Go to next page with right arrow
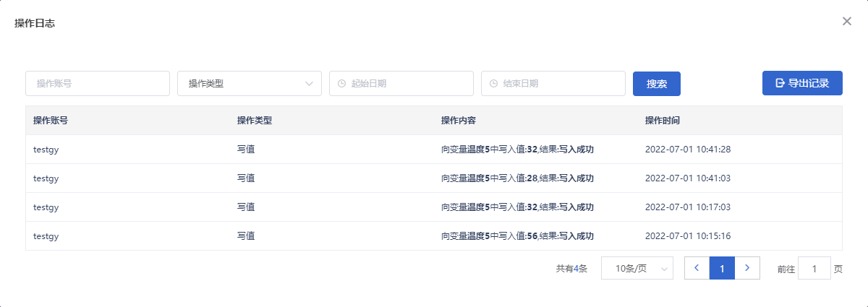 (747, 268)
